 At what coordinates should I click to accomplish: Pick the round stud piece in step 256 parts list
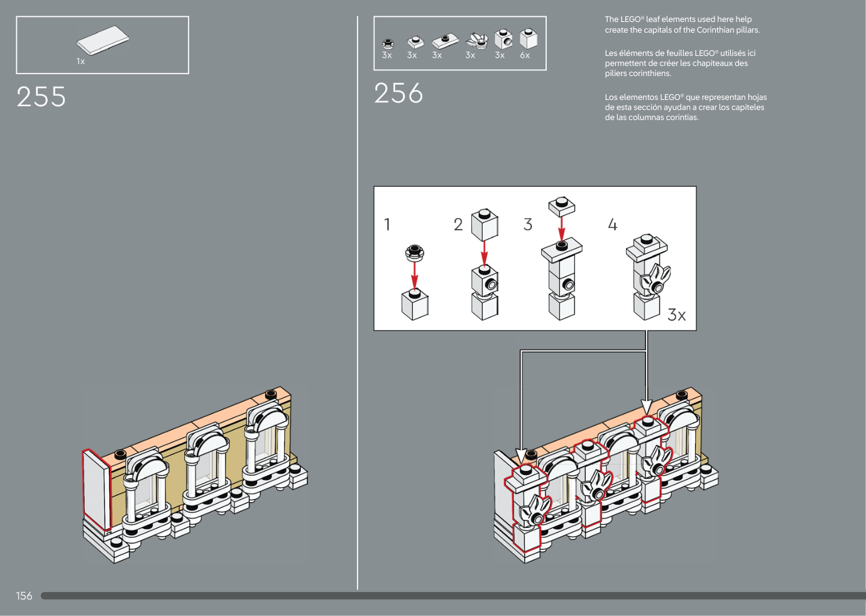click(x=388, y=43)
